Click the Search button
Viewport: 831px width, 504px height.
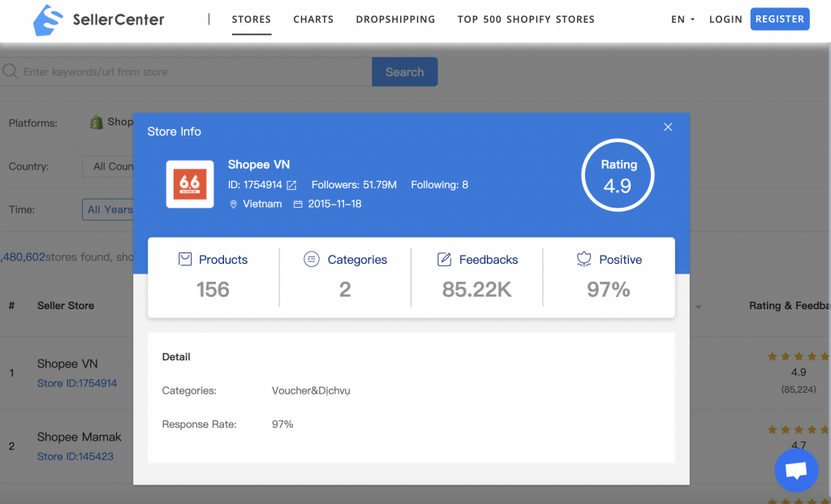click(x=404, y=71)
